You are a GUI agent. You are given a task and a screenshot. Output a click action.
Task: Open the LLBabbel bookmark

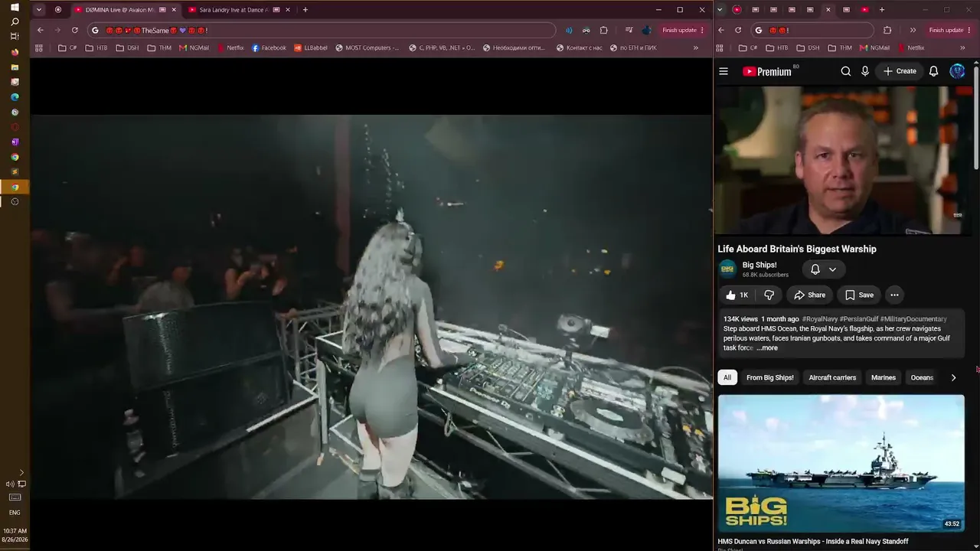(x=311, y=47)
